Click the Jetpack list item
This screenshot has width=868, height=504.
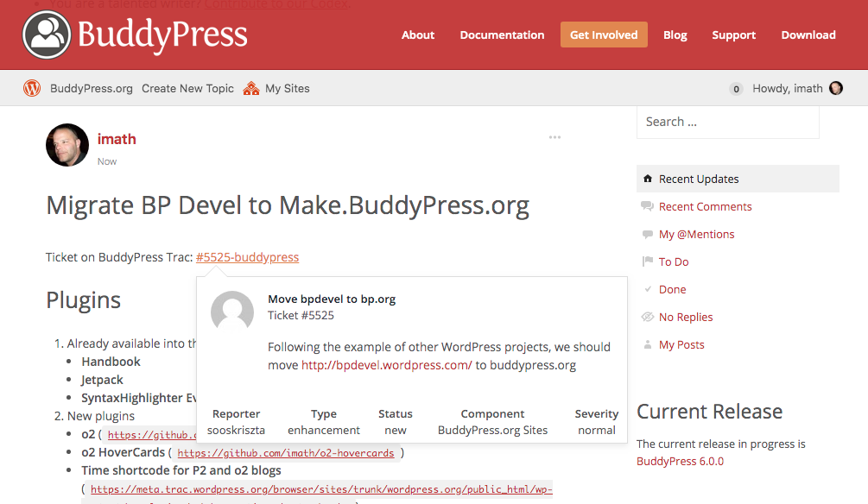[x=103, y=380]
